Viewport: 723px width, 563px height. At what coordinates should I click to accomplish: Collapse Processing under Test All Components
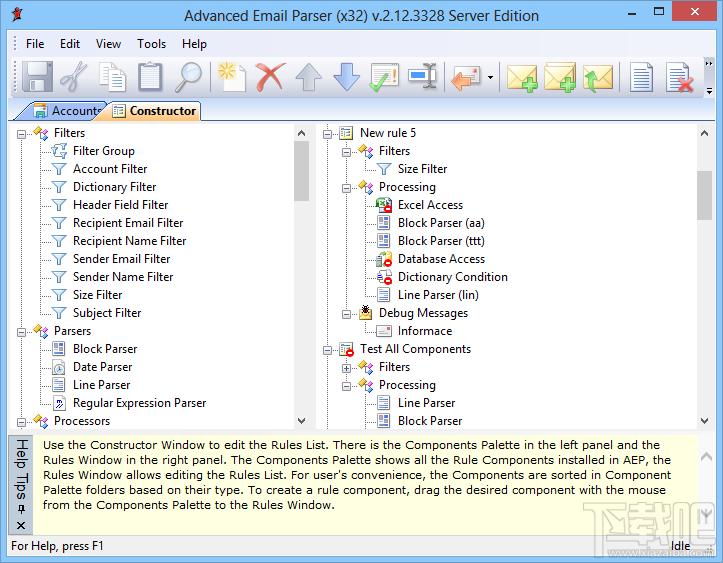(x=346, y=386)
